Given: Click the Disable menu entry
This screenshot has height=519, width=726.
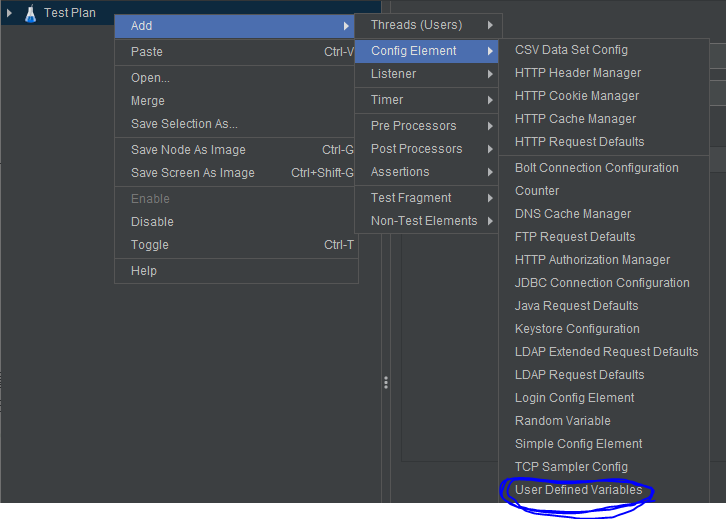Looking at the screenshot, I should click(235, 222).
